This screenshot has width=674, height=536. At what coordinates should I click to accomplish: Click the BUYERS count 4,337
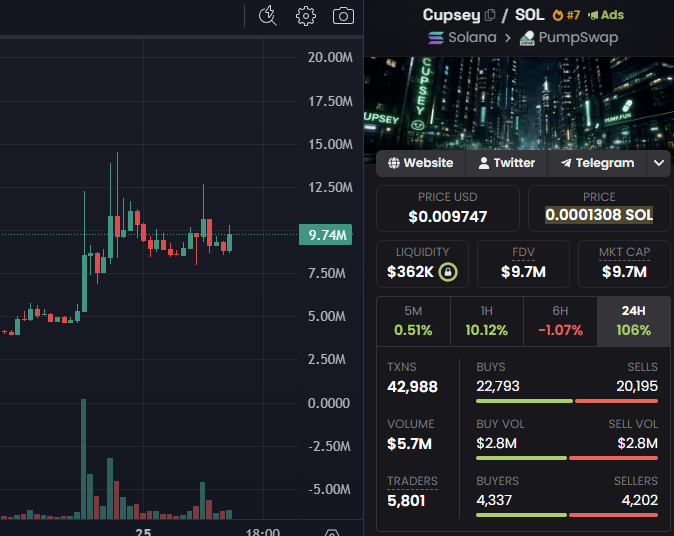tap(494, 500)
